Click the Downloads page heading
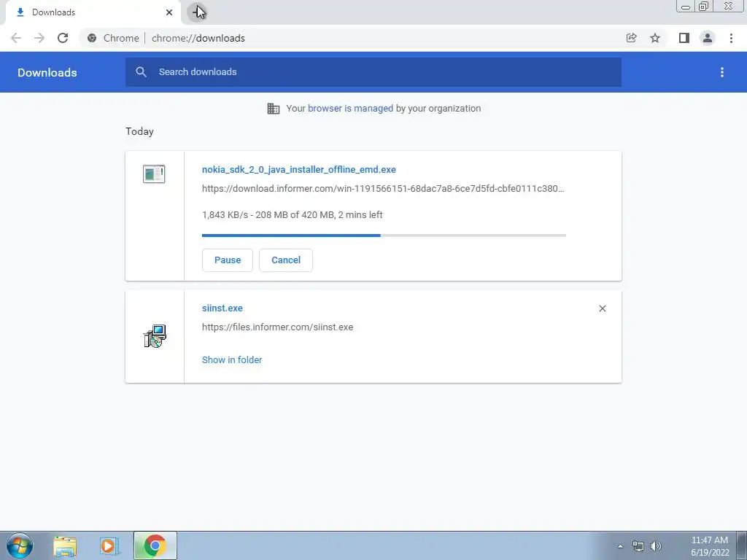The width and height of the screenshot is (747, 560). coord(47,72)
